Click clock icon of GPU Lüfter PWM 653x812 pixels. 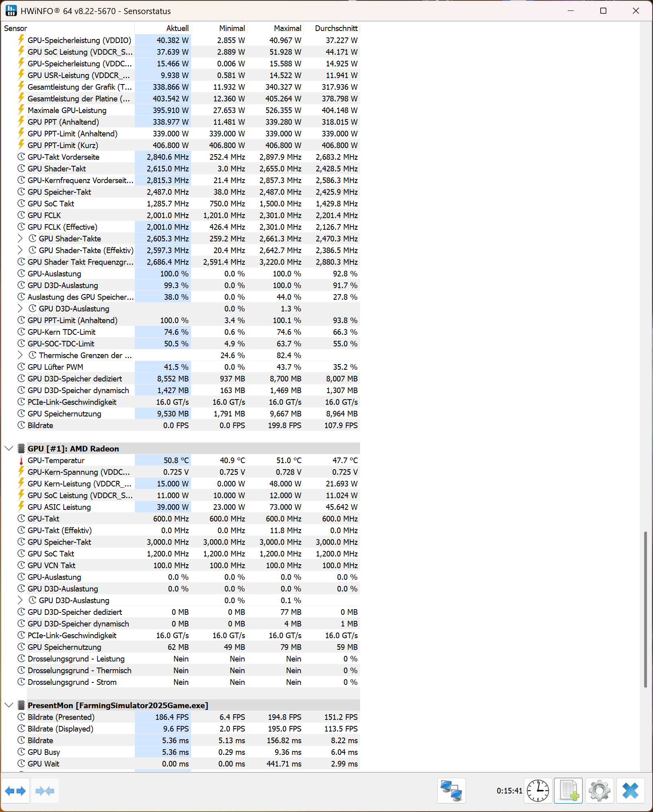click(x=21, y=367)
